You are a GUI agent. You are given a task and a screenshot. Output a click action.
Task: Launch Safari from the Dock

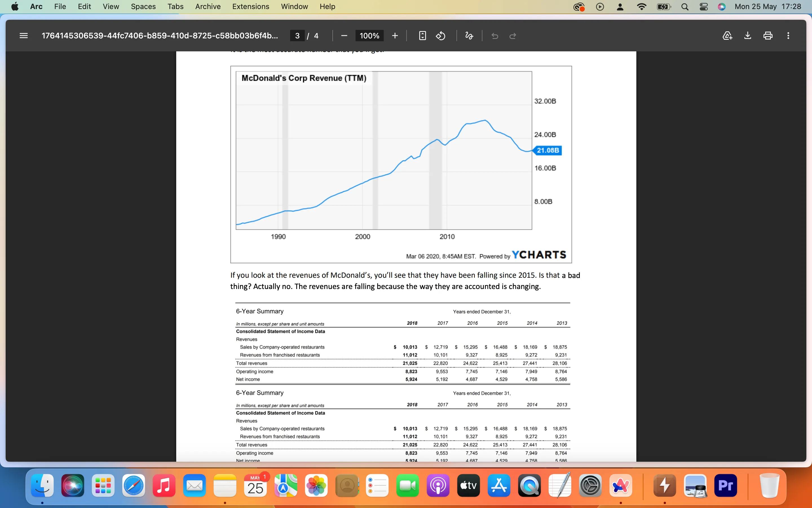134,485
